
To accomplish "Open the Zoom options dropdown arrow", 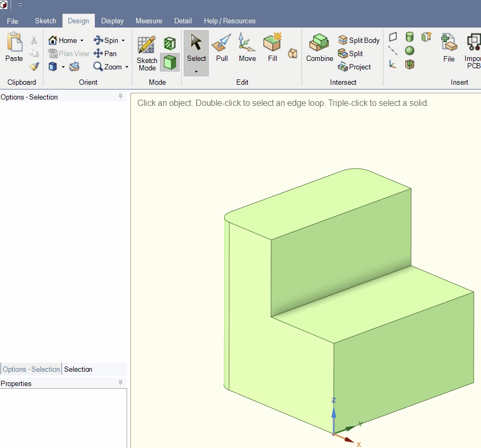I will [x=127, y=67].
